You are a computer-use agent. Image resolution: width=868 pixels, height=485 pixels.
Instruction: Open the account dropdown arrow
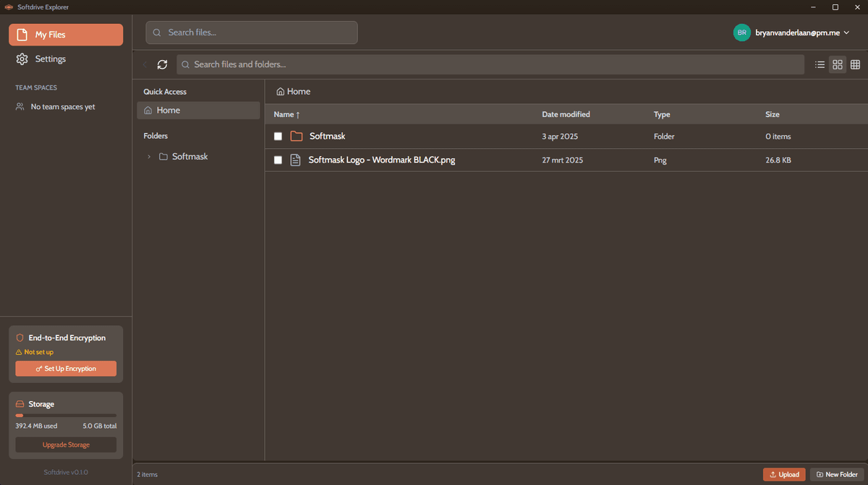click(847, 33)
